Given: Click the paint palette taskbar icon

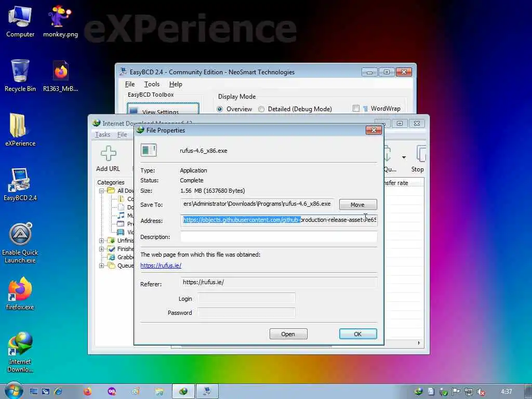Looking at the screenshot, I should pyautogui.click(x=136, y=392).
